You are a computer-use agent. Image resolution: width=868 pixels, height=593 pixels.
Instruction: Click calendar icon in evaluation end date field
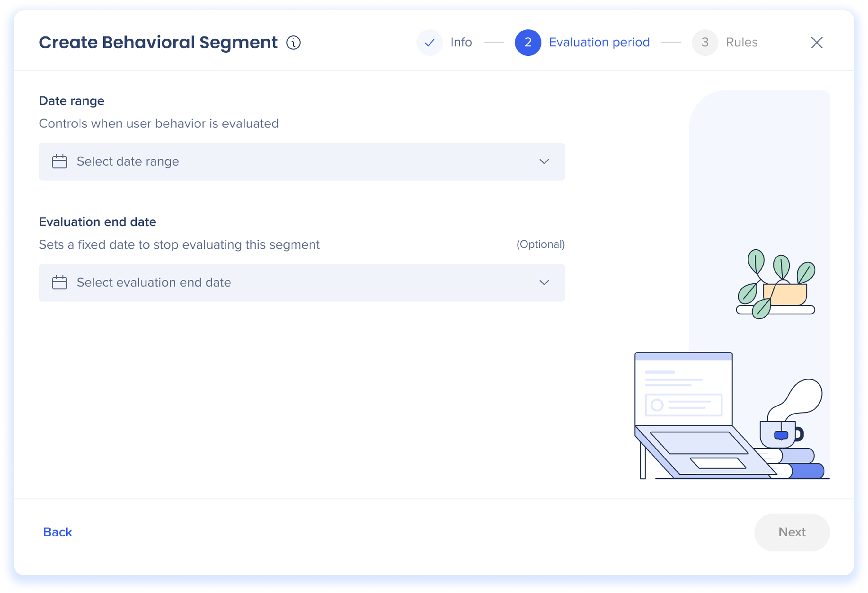pyautogui.click(x=59, y=283)
